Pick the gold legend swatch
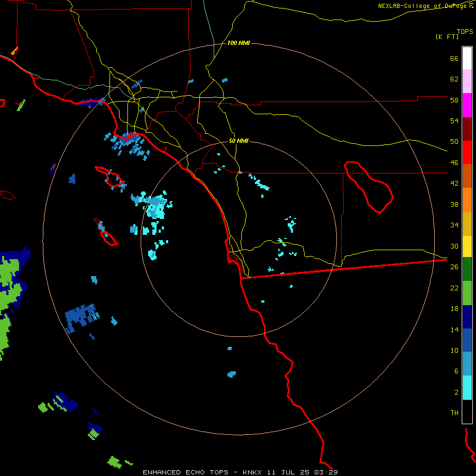 coord(467,224)
